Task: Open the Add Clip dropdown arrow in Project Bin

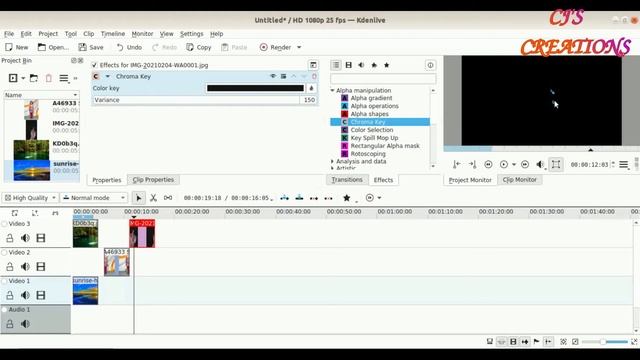Action: (23, 78)
